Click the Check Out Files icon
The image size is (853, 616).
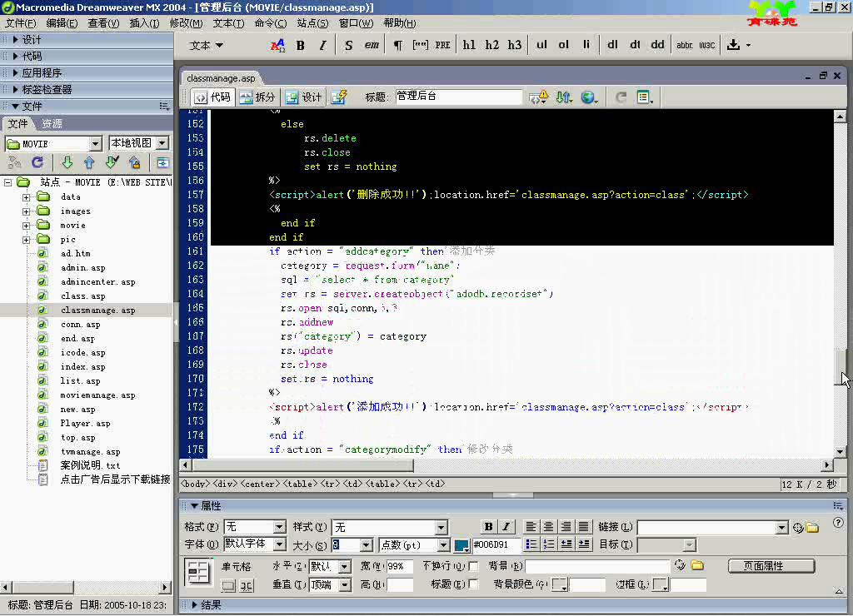coord(112,162)
